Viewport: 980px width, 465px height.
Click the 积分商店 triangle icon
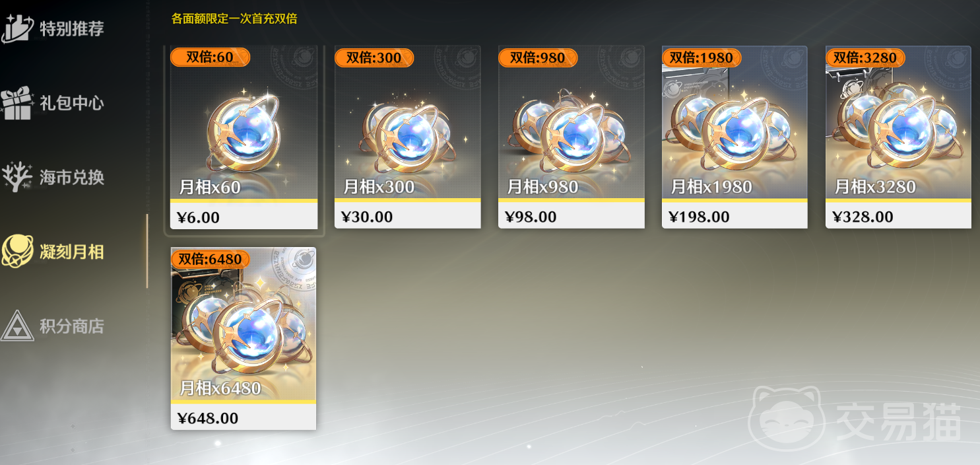(17, 326)
